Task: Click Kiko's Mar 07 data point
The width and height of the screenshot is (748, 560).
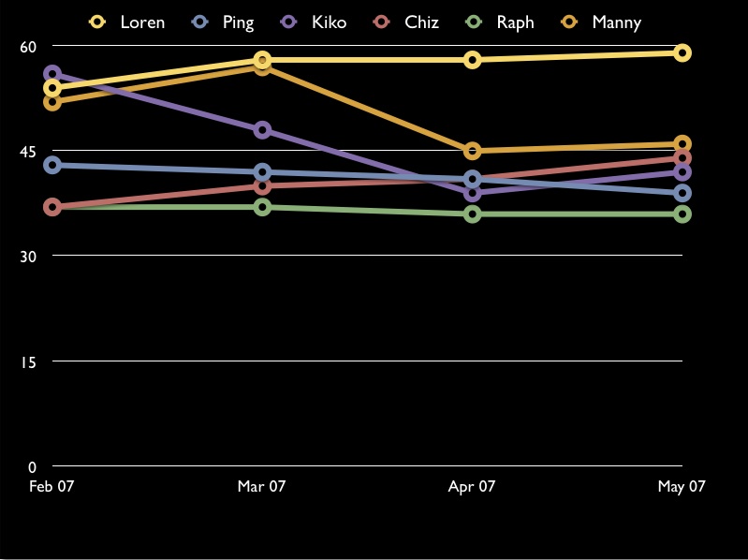Action: [x=262, y=130]
